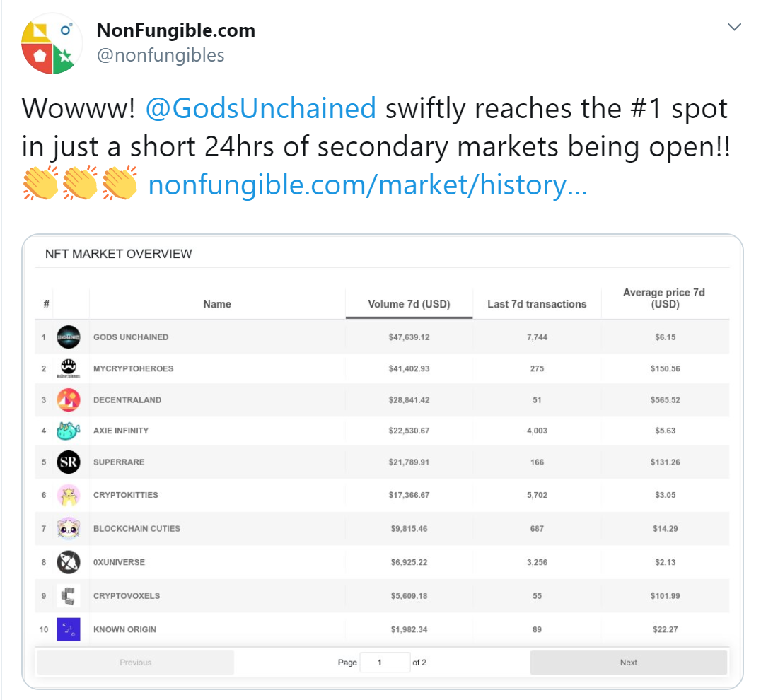The height and width of the screenshot is (700, 761).
Task: Open the tweet options chevron menu
Action: (734, 27)
